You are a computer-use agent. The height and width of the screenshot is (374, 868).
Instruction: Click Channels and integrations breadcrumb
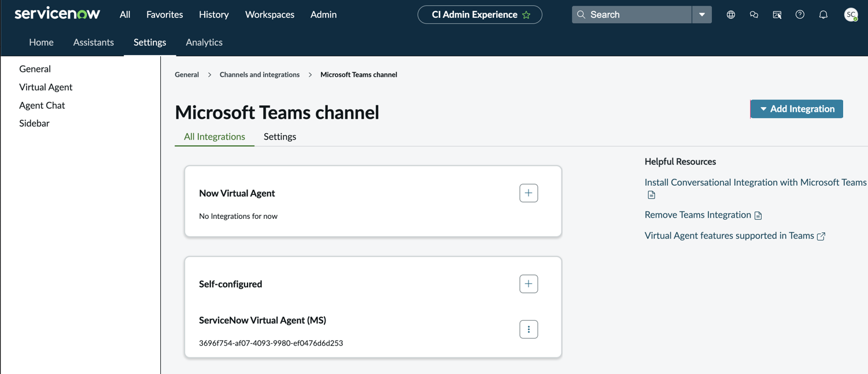pos(260,75)
